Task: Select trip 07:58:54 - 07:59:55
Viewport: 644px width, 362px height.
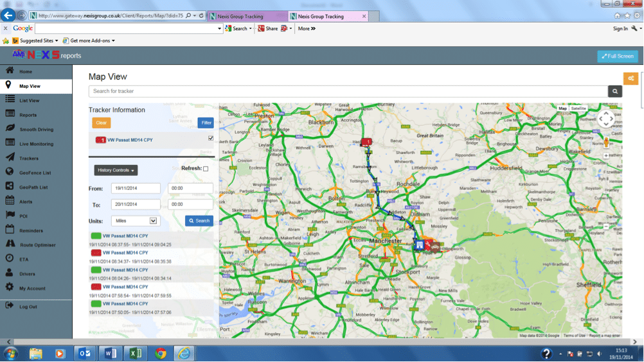Action: pos(151,291)
